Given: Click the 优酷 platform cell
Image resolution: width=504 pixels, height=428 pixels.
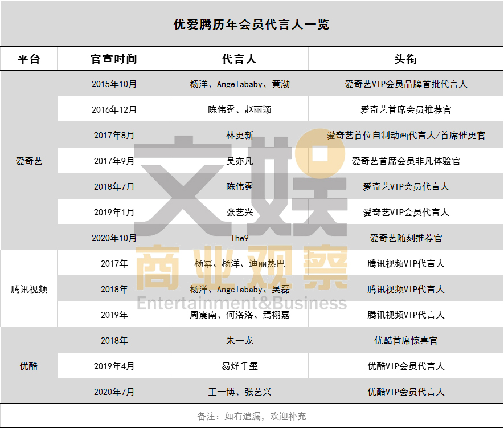Looking at the screenshot, I should click(29, 366).
